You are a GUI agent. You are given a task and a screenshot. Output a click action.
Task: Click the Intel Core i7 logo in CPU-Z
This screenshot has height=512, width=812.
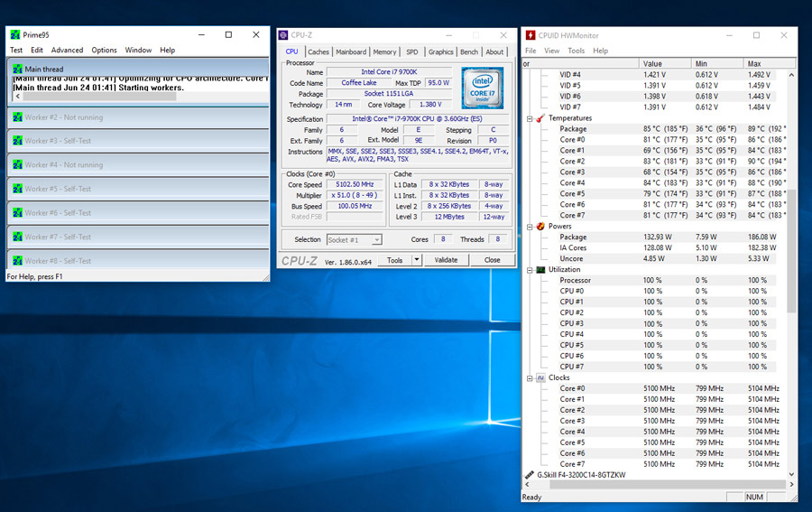[x=482, y=88]
